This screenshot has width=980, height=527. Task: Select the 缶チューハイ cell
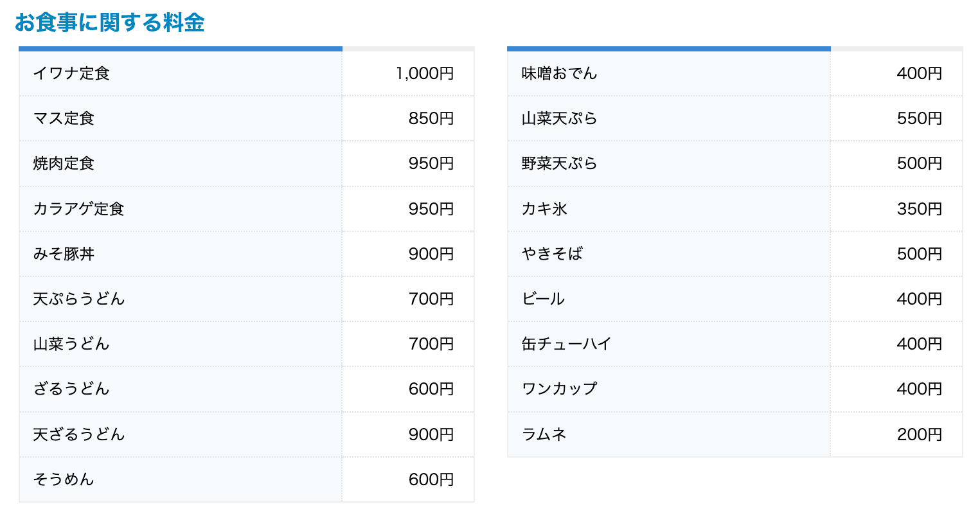click(x=566, y=344)
